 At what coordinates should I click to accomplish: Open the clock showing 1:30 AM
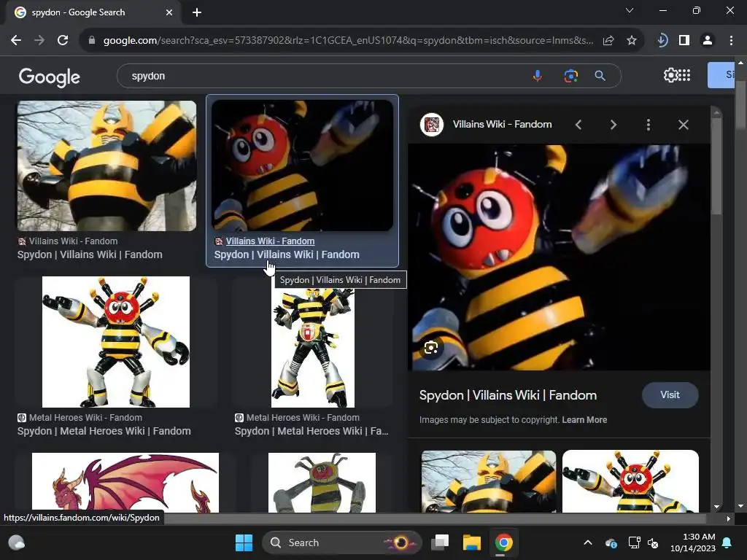click(x=693, y=542)
